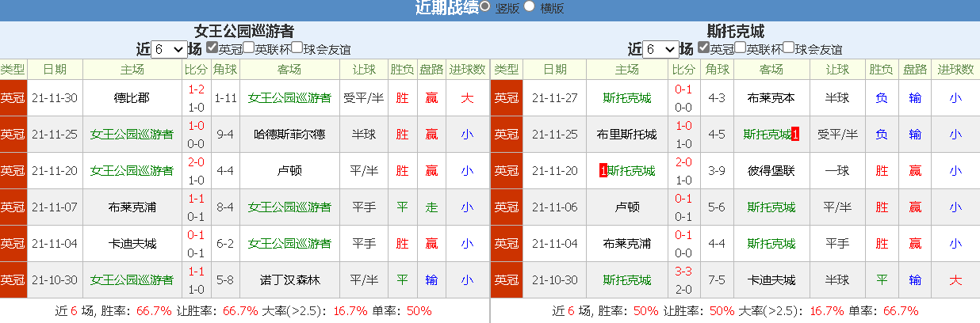Click the 一球 handicap cell
Image resolution: width=980 pixels, height=323 pixels.
[x=837, y=171]
